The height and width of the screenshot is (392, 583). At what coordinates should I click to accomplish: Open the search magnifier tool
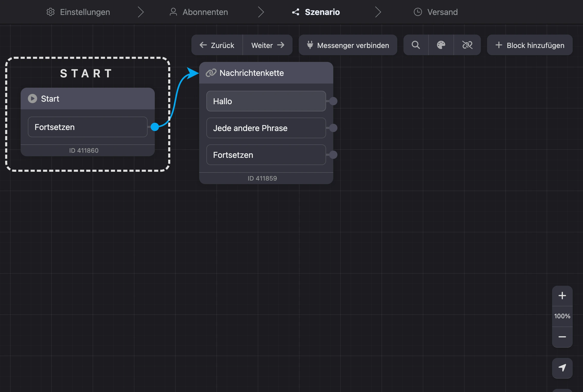click(416, 45)
